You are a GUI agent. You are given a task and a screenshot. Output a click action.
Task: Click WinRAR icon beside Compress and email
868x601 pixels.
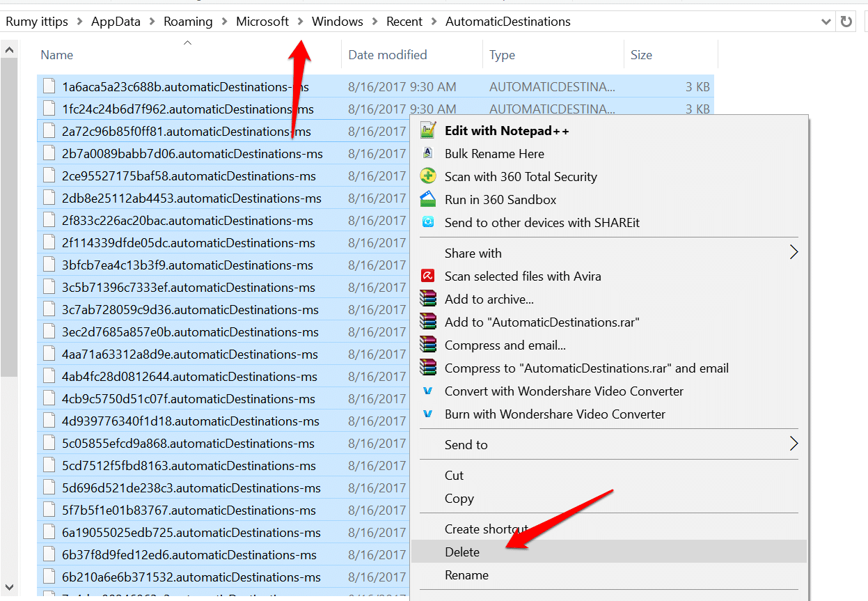pos(428,345)
